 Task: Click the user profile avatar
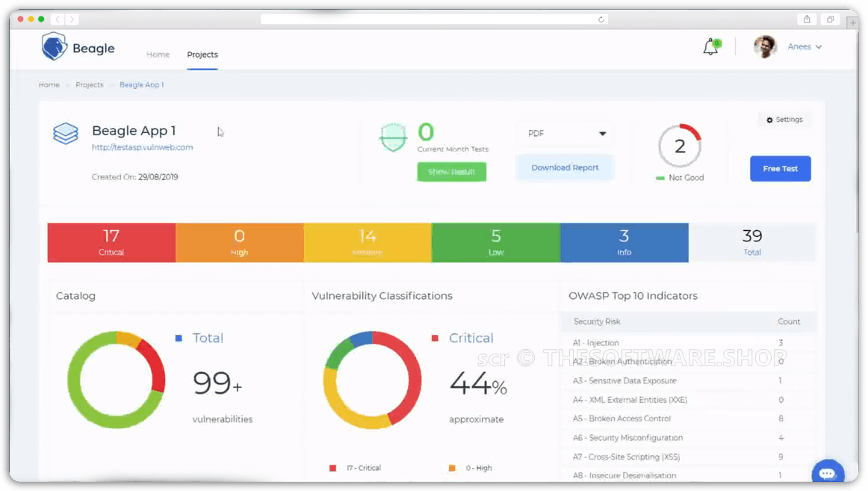tap(765, 46)
